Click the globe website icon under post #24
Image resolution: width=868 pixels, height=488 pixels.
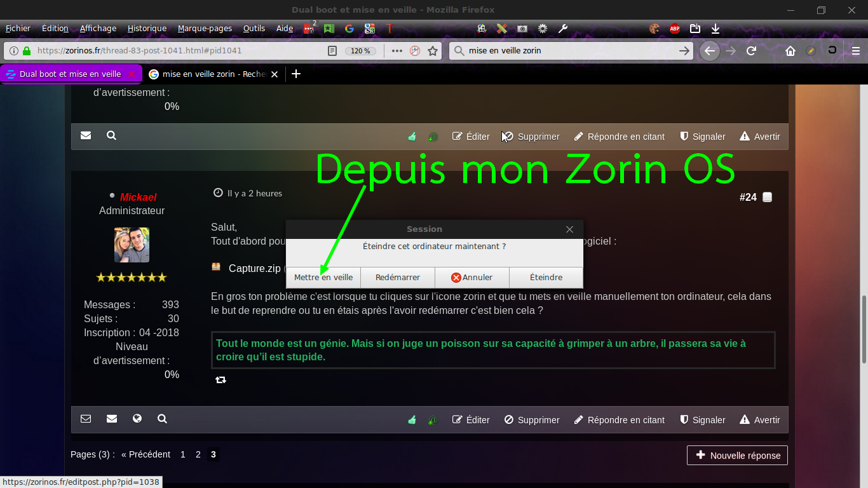(x=137, y=419)
